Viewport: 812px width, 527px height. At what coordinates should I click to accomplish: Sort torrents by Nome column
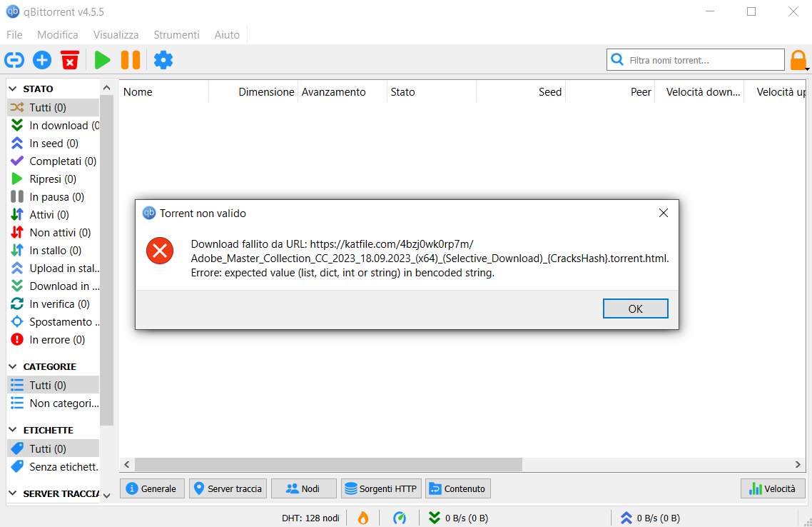[x=164, y=92]
